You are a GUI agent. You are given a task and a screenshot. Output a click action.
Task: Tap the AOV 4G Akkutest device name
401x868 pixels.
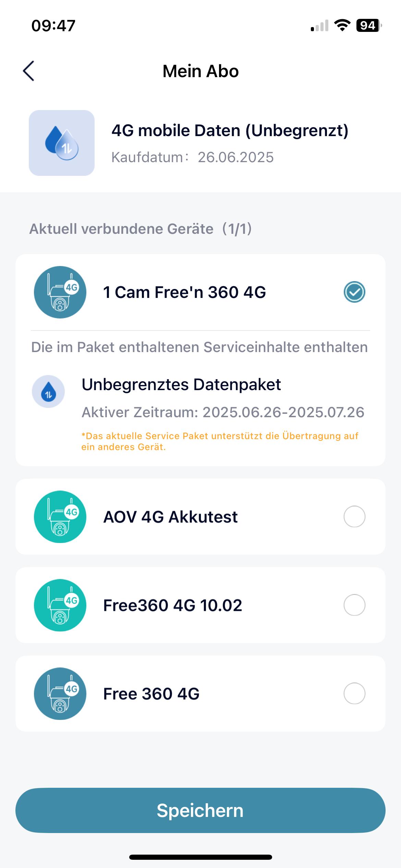point(170,517)
